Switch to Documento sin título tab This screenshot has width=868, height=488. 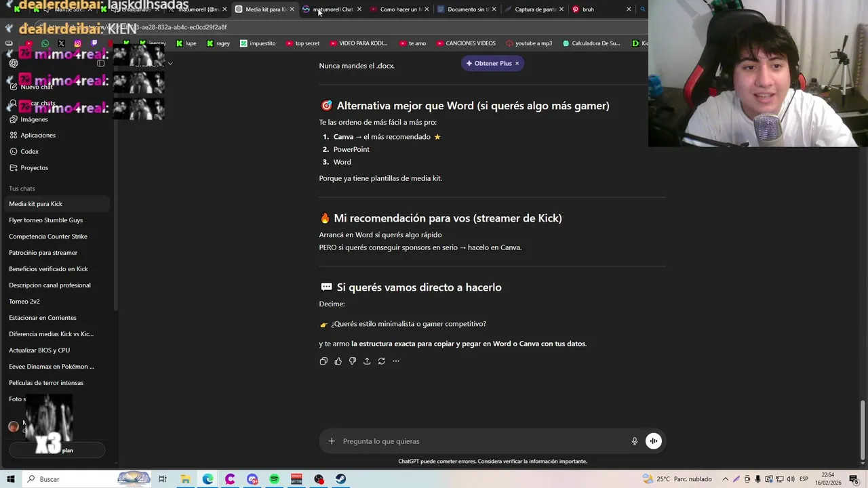point(467,9)
